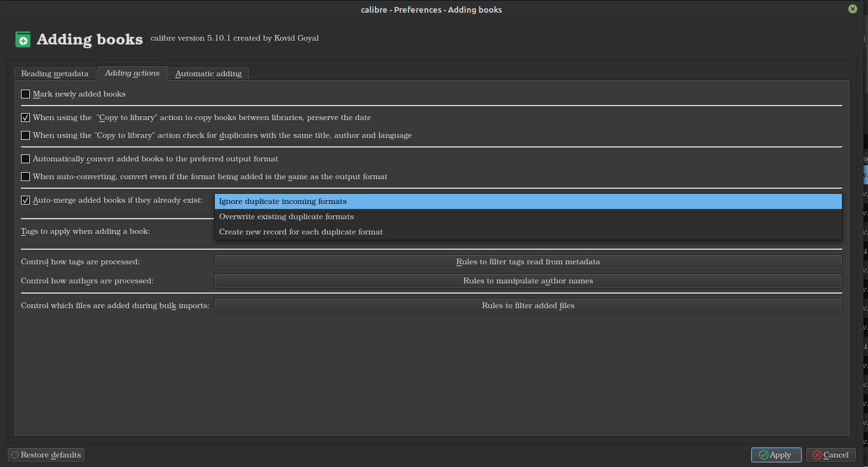The height and width of the screenshot is (467, 868).
Task: Switch to the Reading metadata tab
Action: point(55,74)
